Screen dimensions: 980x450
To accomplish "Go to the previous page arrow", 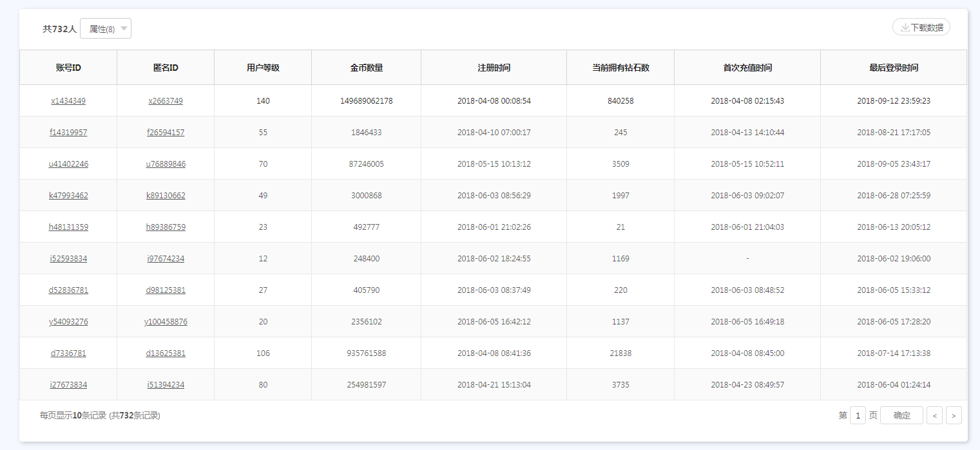I will click(934, 416).
